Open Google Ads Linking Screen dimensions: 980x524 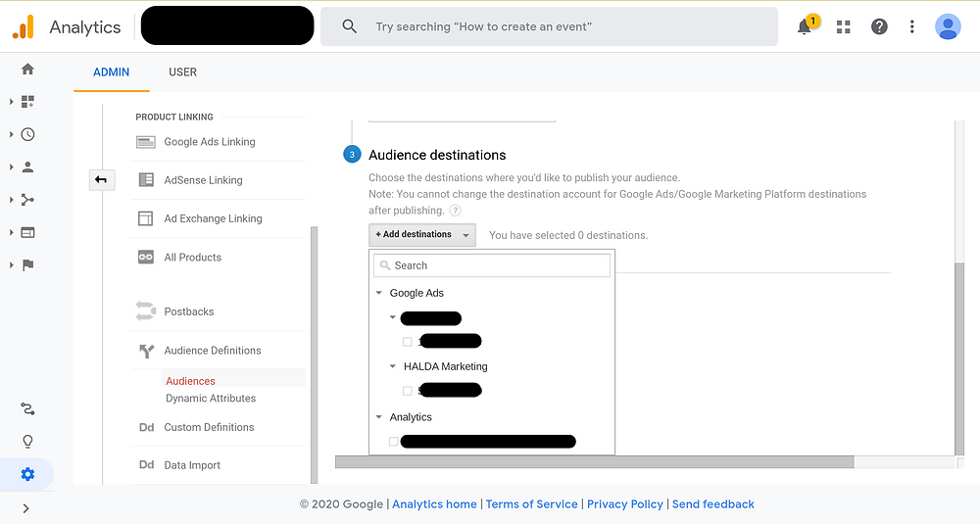tap(210, 142)
